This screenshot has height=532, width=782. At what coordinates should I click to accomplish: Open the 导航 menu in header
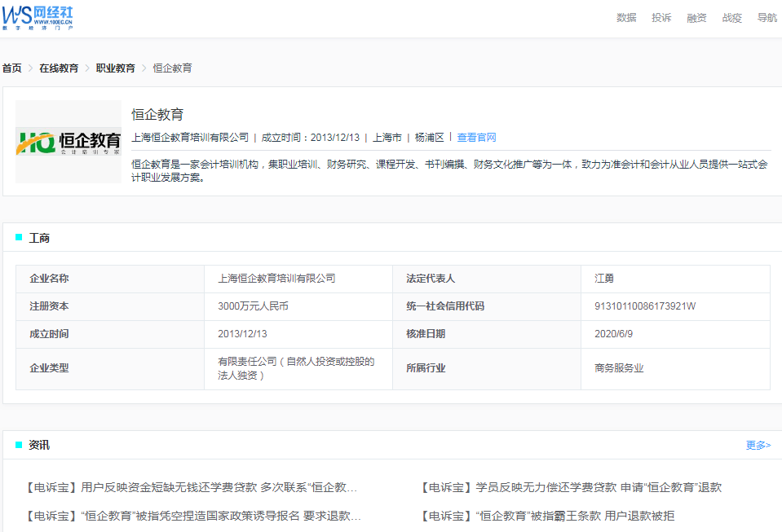[767, 18]
